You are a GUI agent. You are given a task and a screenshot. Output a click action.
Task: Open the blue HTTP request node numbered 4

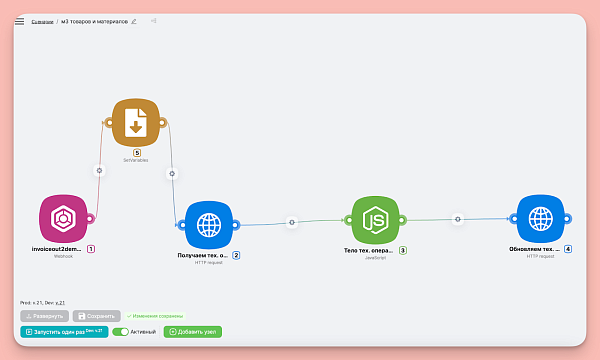541,219
